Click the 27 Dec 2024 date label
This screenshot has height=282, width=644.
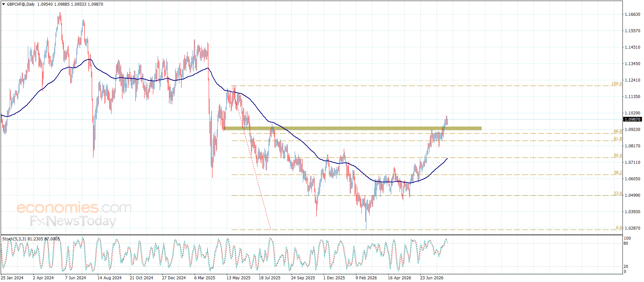(x=174, y=278)
